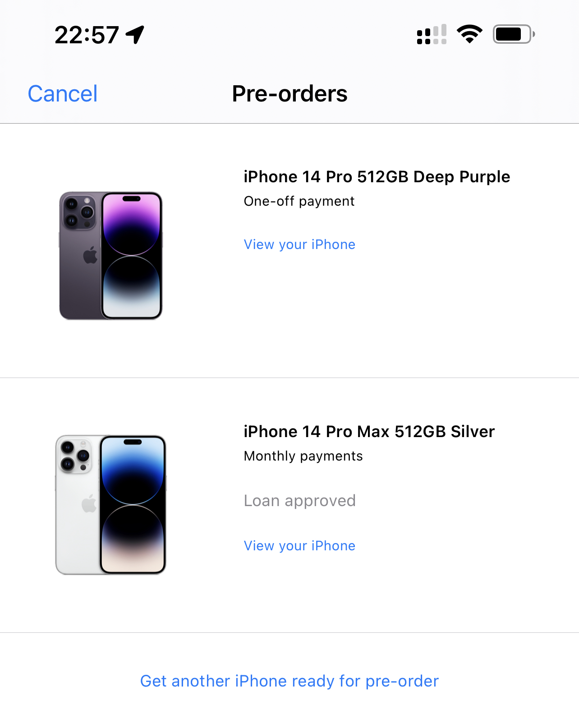579x728 pixels.
Task: Open View your iPhone link for Deep Purple
Action: pos(299,244)
